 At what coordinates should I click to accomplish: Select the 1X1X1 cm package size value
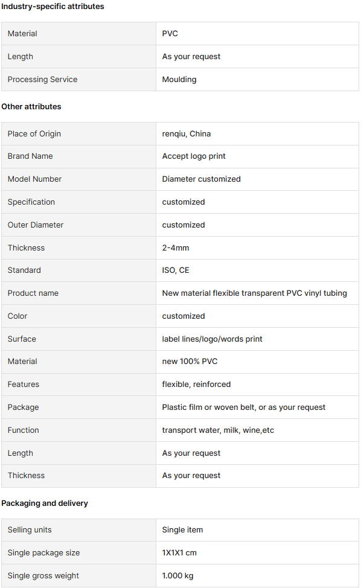pos(179,553)
